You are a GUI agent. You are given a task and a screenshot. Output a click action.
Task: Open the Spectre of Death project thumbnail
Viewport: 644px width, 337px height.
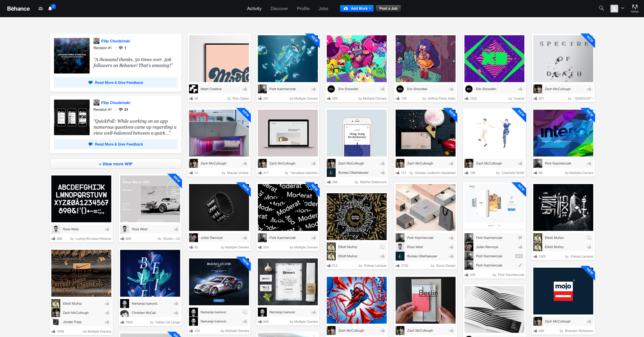563,59
